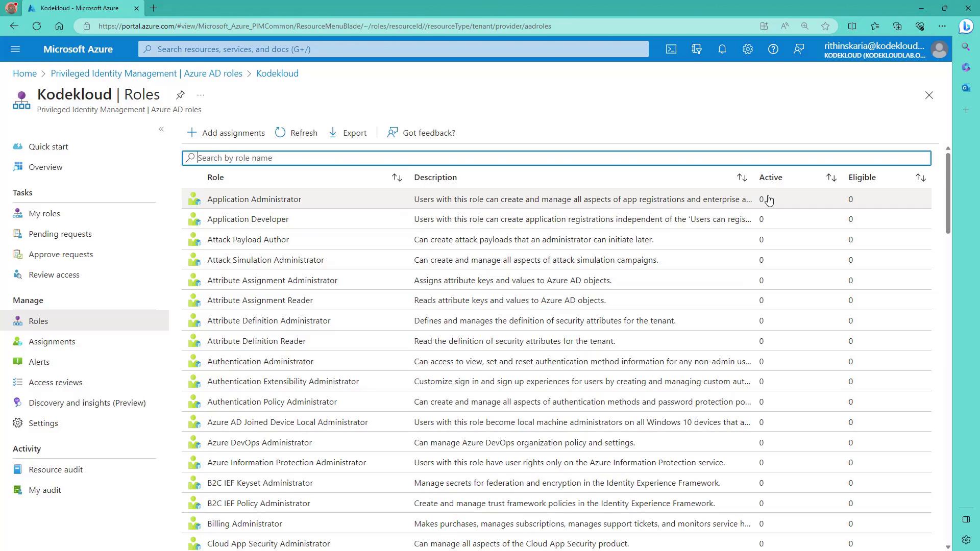Sort table by Role column arrows
980x551 pixels.
coord(397,178)
